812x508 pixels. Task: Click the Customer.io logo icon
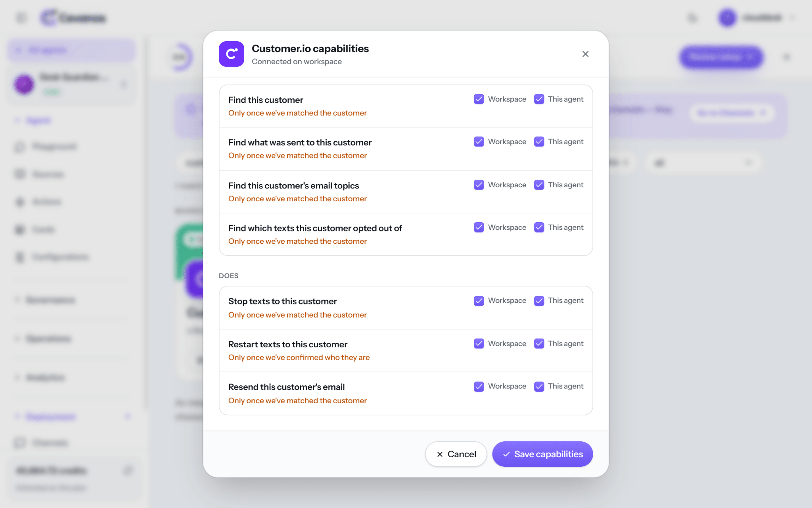(x=231, y=54)
